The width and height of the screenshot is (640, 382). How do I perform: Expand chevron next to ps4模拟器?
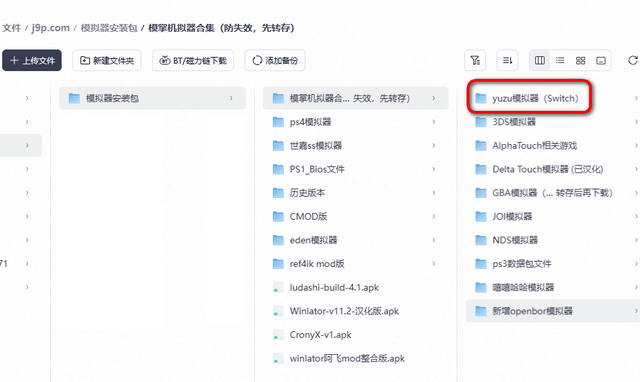[x=434, y=122]
